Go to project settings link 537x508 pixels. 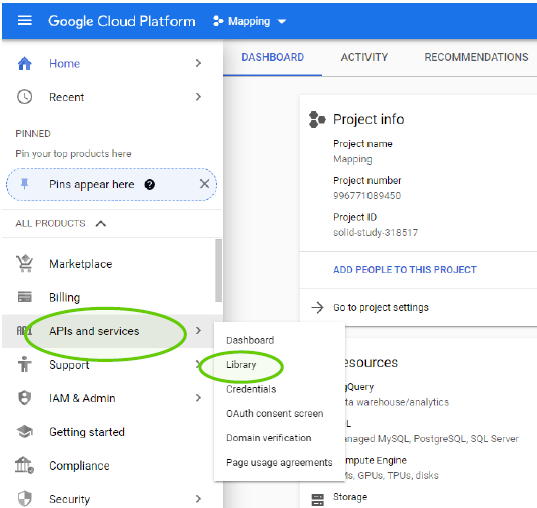[x=381, y=307]
